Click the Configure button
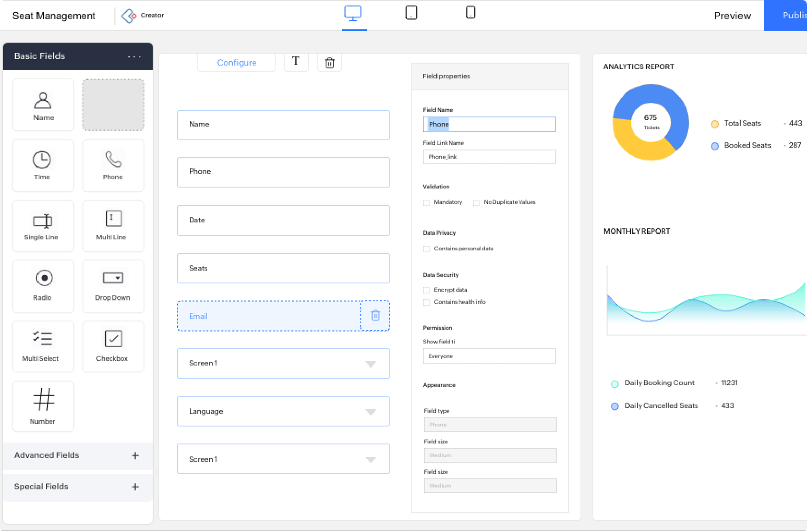 tap(237, 62)
